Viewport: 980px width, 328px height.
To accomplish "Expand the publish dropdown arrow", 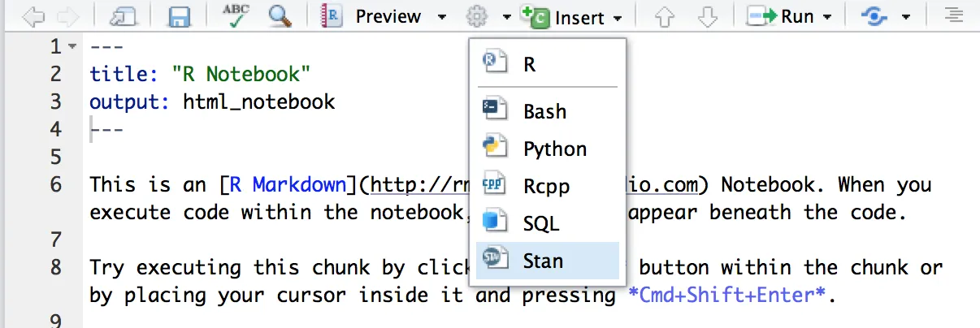I will coord(905,17).
